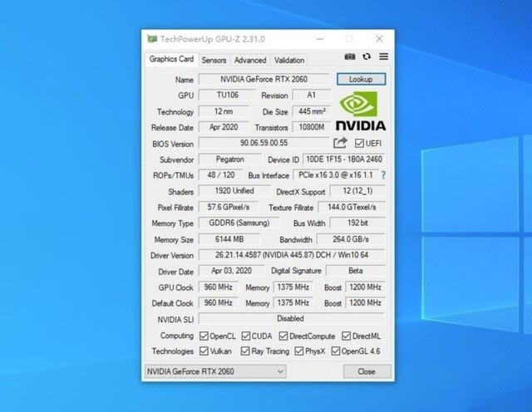
Task: Click the Driver Version field 26.21.14.4587
Action: (x=292, y=255)
